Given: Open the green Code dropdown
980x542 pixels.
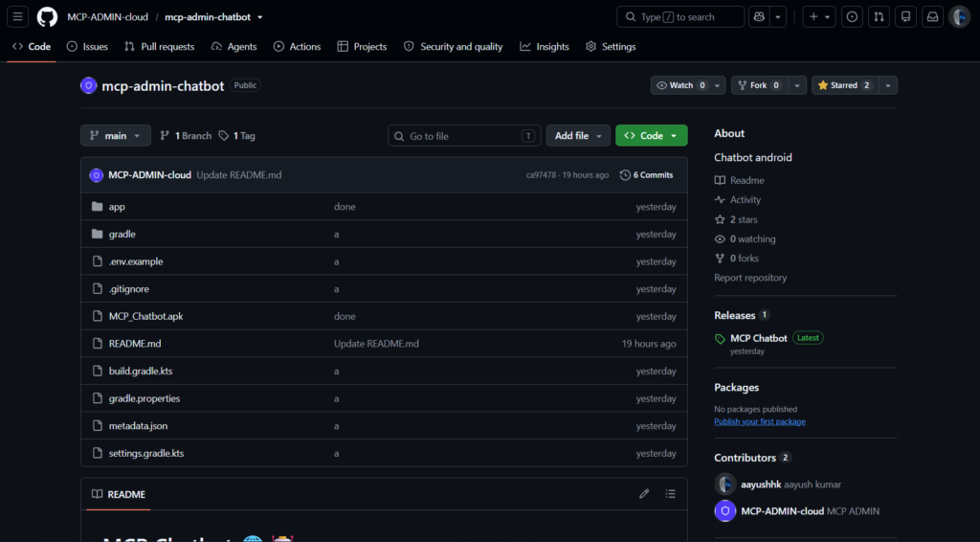Looking at the screenshot, I should pyautogui.click(x=651, y=136).
